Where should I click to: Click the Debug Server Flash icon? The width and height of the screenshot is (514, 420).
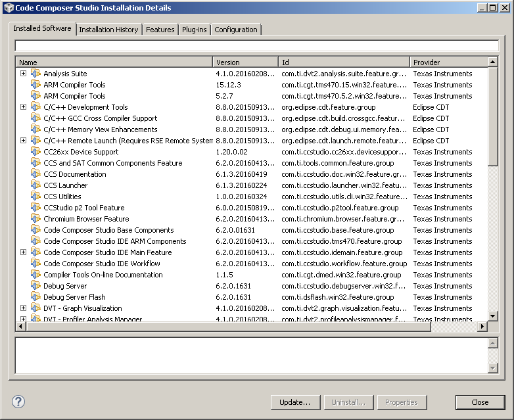(x=35, y=296)
